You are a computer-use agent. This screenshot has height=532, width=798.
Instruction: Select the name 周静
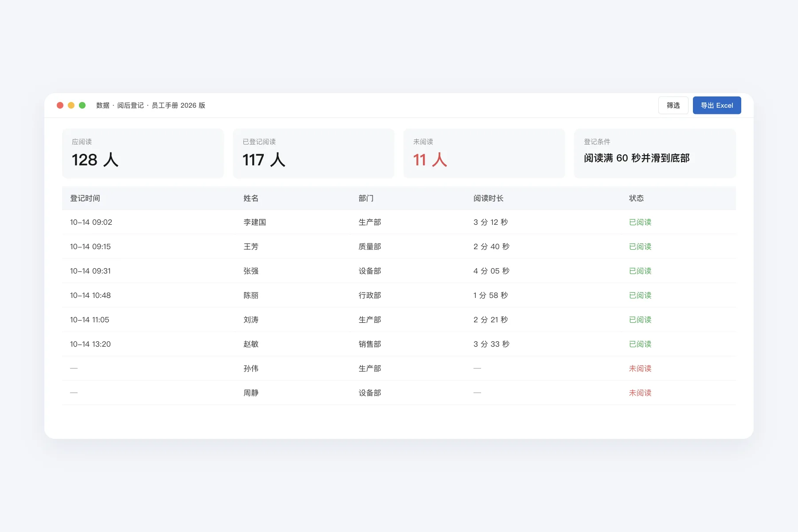click(251, 393)
